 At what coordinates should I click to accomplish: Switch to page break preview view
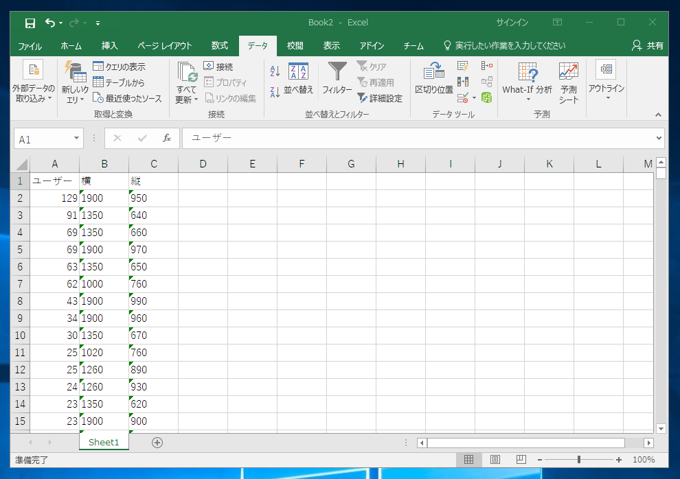click(x=520, y=460)
